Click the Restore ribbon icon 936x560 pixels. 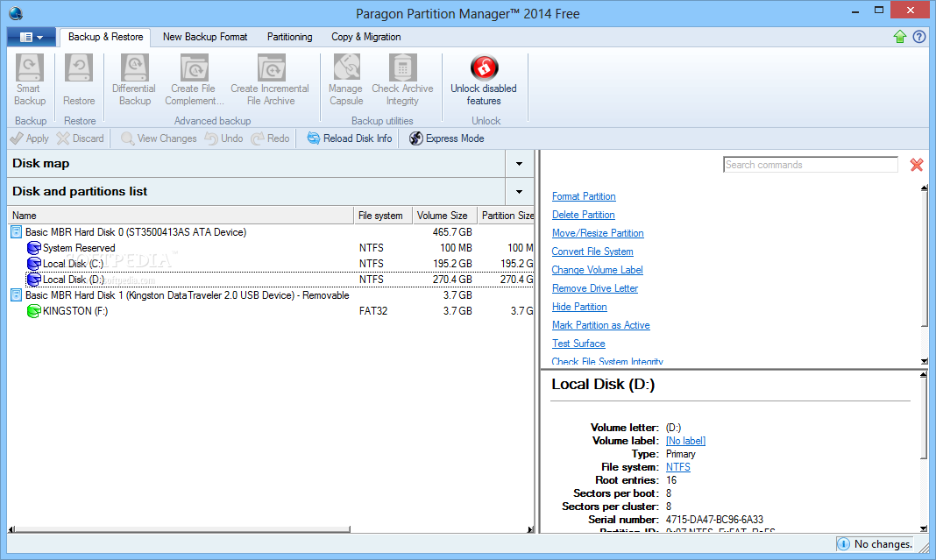[x=79, y=67]
